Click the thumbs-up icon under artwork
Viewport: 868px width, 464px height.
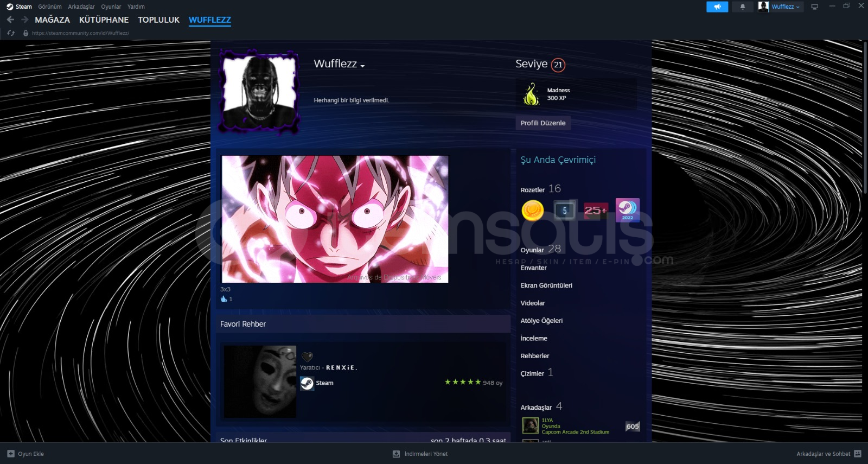tap(224, 299)
